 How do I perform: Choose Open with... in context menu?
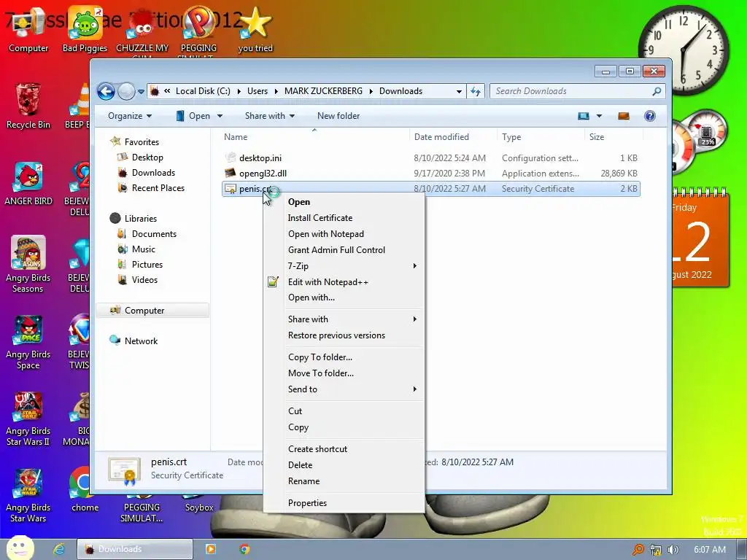[x=344, y=297]
